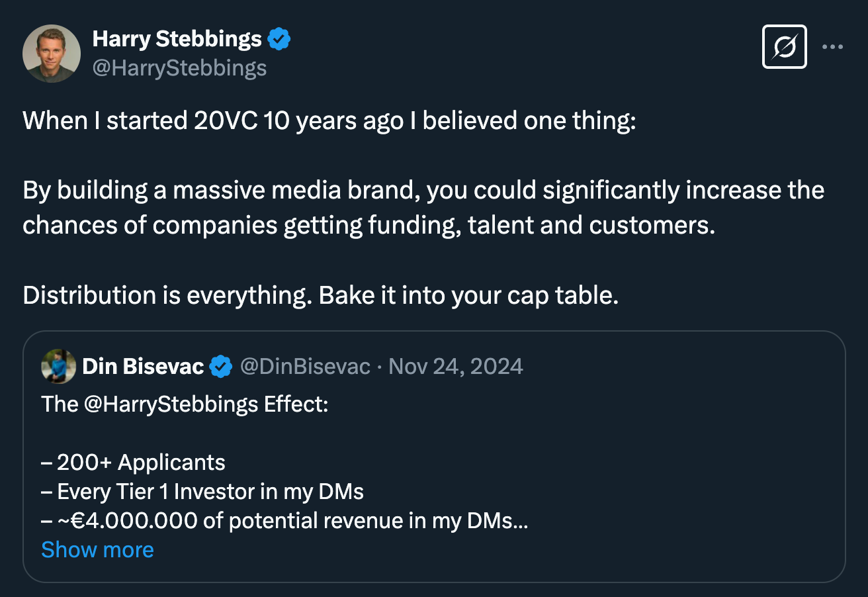Open the three-dot more options menu
868x597 pixels.
(x=832, y=47)
